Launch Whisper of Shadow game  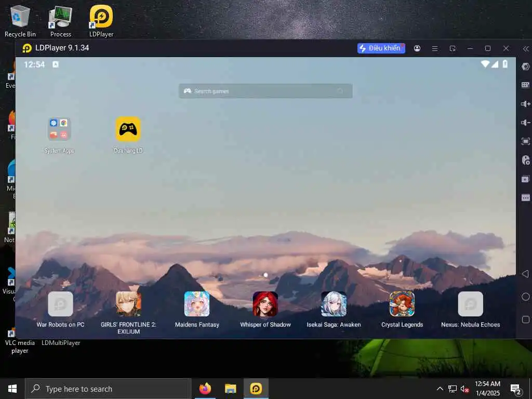(265, 310)
